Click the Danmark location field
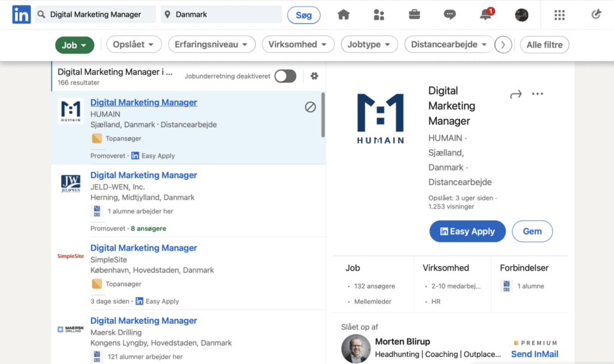This screenshot has height=364, width=614. tap(221, 14)
